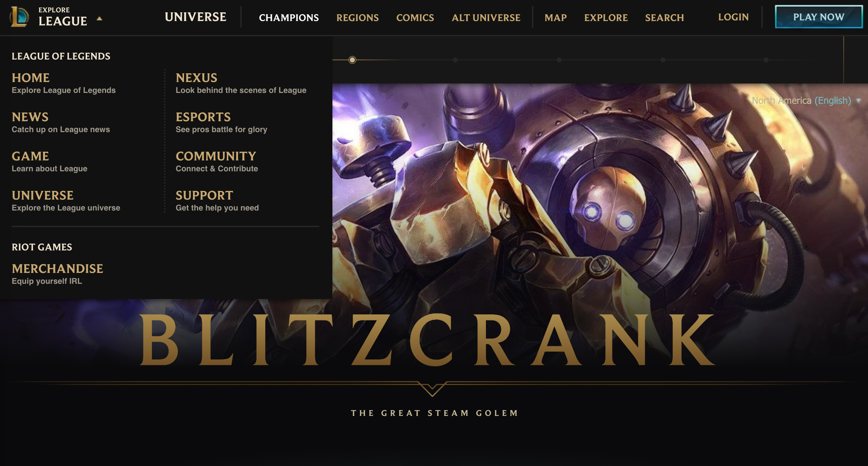Open the Comics page
The image size is (868, 466).
point(415,17)
